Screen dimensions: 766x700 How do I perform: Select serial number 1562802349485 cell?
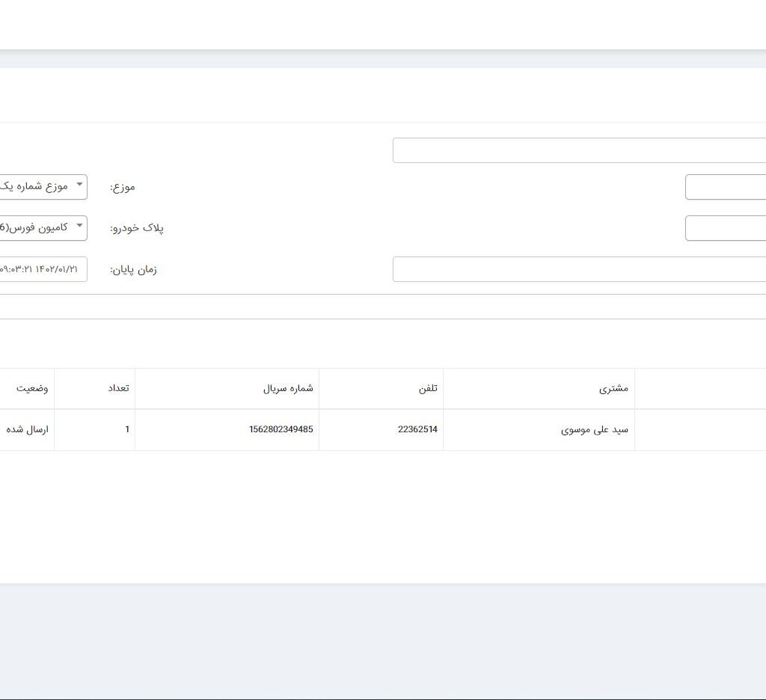coord(281,430)
